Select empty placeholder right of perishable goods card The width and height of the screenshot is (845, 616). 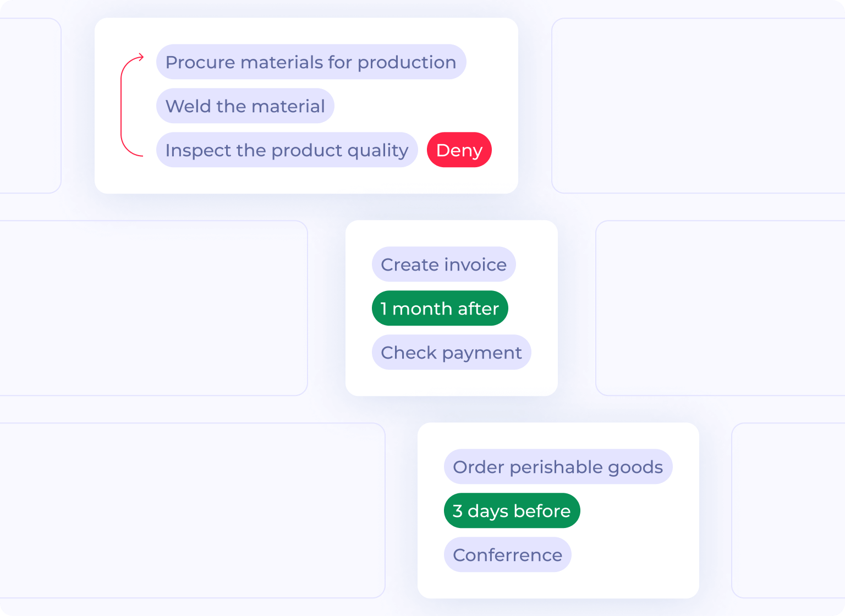coord(788,510)
